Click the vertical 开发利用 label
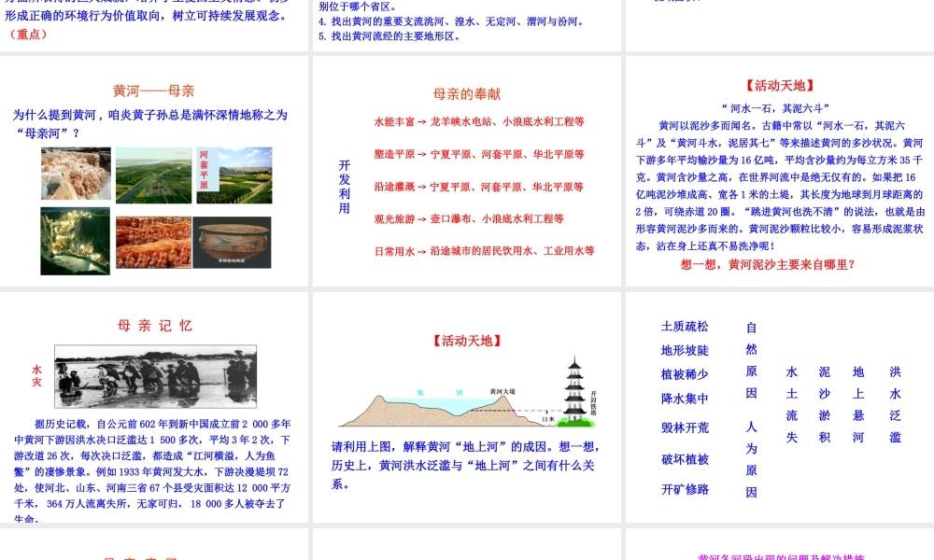Viewport: 934px width, 560px height. click(345, 187)
